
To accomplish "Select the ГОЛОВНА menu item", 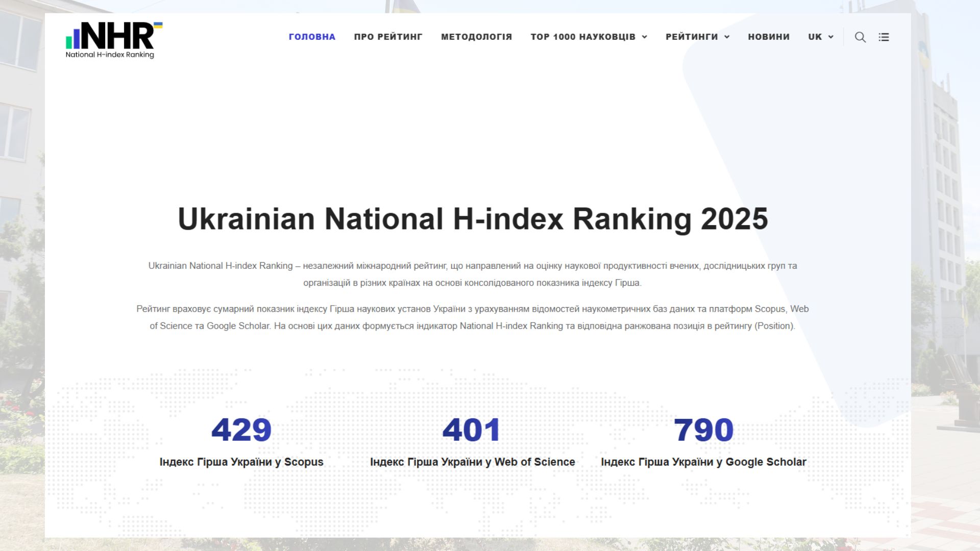I will pyautogui.click(x=312, y=37).
